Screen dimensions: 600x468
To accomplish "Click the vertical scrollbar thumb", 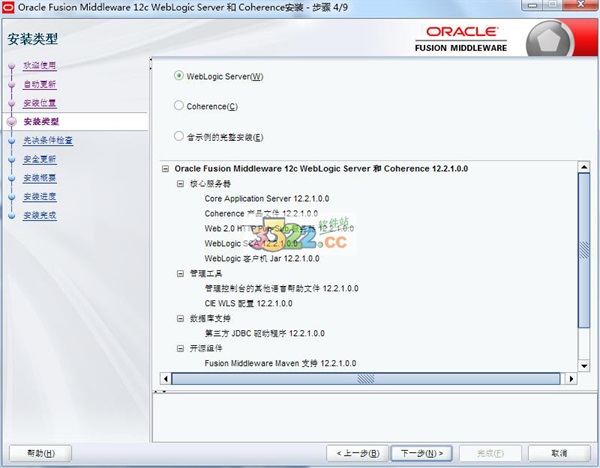I will pyautogui.click(x=584, y=250).
